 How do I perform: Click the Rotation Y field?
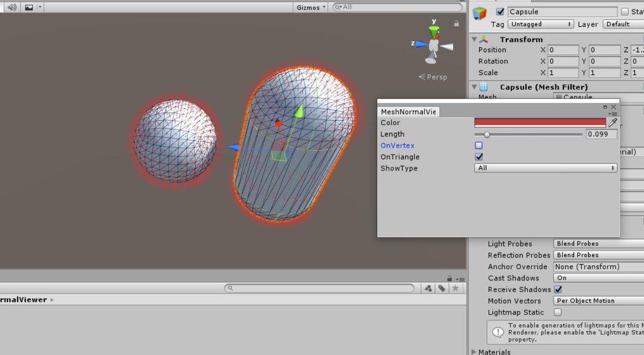(x=604, y=61)
